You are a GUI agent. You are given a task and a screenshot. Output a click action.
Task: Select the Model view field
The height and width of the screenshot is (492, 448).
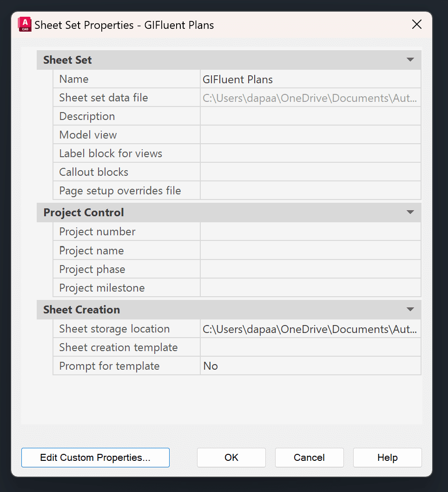(310, 135)
